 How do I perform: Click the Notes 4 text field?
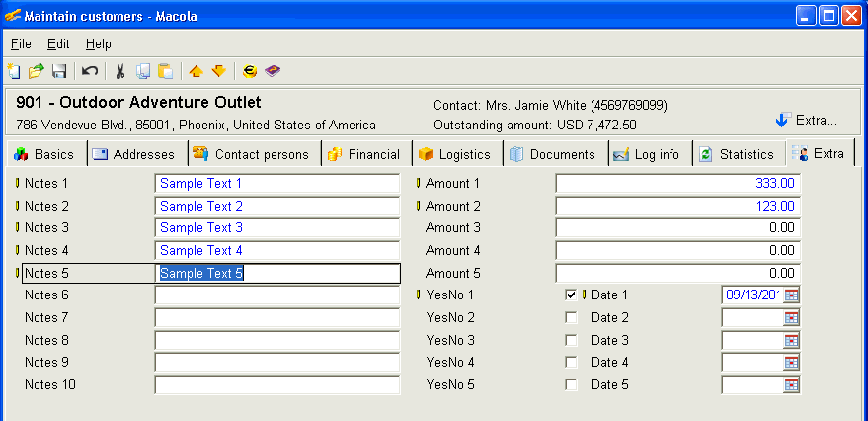click(x=277, y=250)
